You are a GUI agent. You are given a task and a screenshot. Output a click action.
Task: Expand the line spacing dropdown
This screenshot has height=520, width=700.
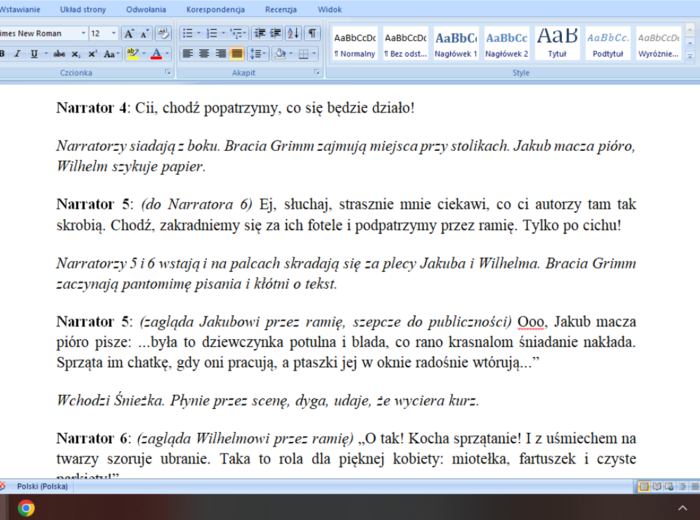click(x=262, y=53)
